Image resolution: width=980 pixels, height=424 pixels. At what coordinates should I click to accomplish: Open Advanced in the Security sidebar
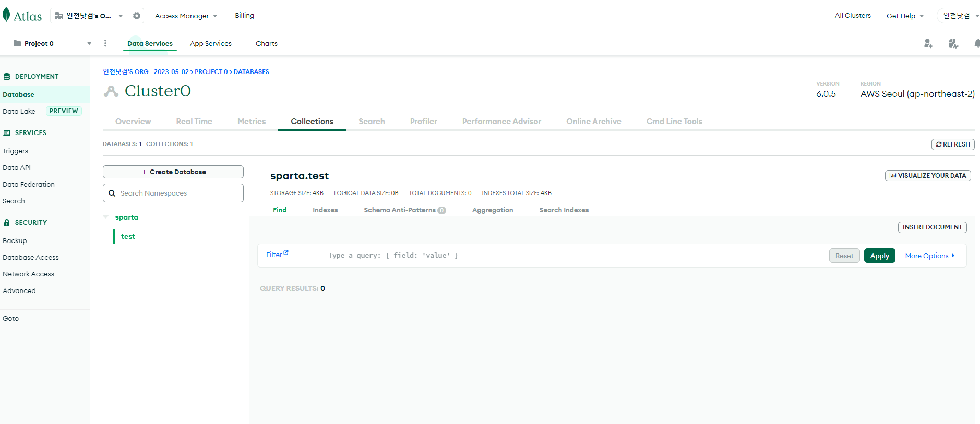pyautogui.click(x=19, y=291)
